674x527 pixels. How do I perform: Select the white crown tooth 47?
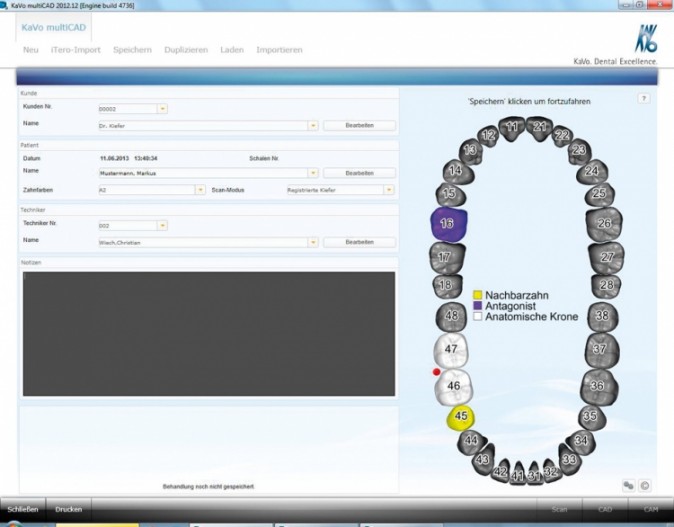coord(450,349)
